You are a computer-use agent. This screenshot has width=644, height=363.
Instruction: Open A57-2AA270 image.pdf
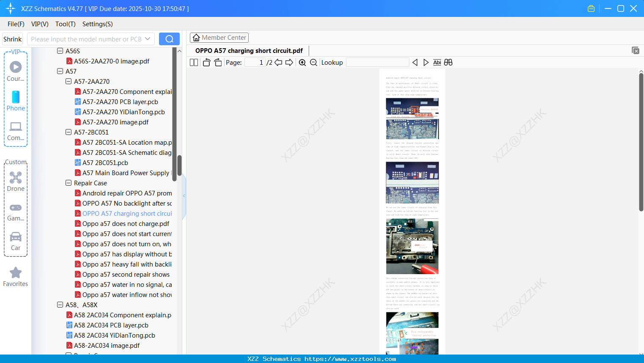point(115,122)
